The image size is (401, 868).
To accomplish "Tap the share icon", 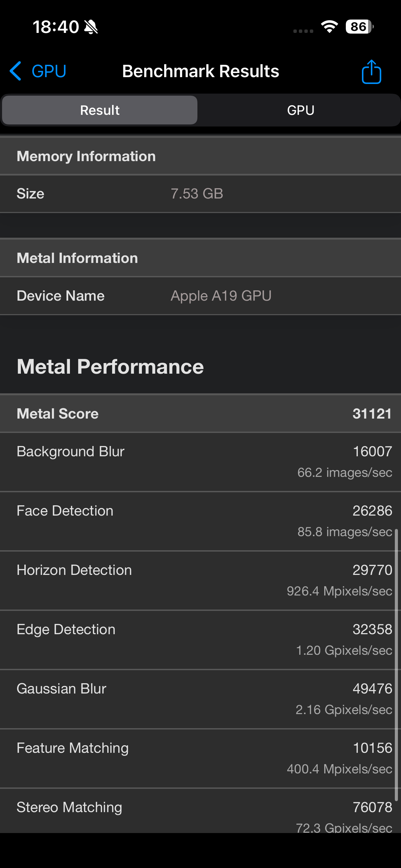I will click(x=371, y=72).
